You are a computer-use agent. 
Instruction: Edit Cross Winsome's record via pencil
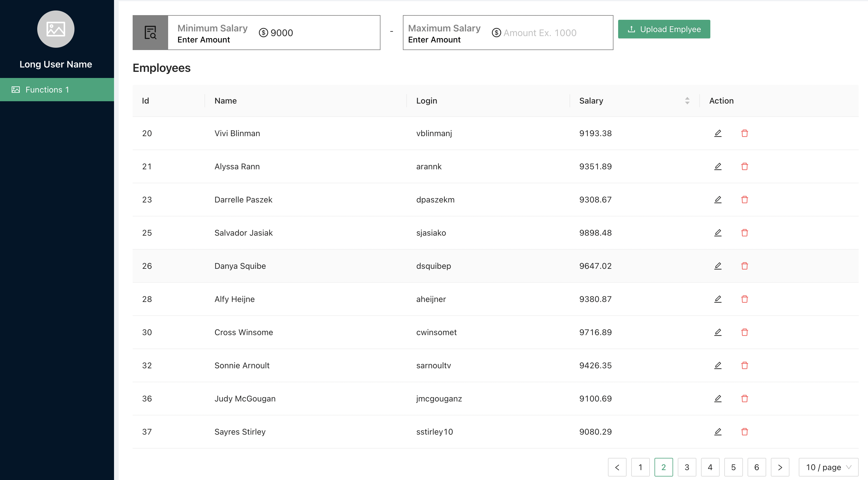[718, 332]
